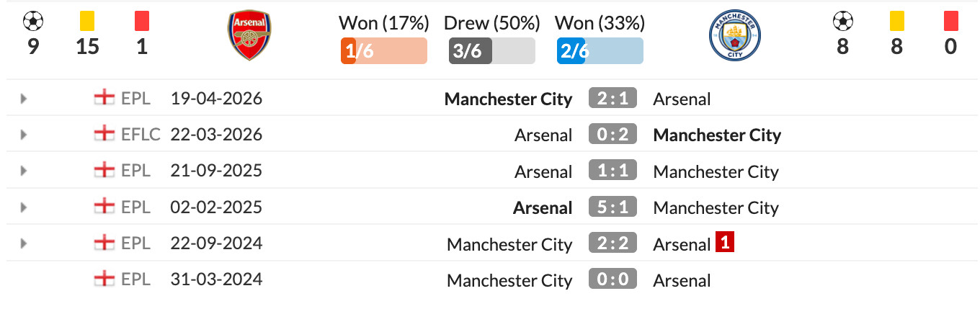Click the Arsenal club crest
Screen dimensions: 980x327
click(249, 35)
